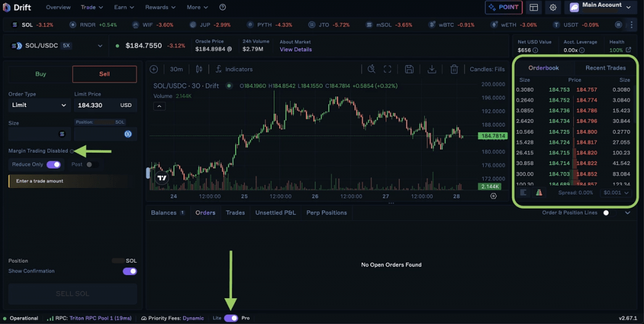The image size is (644, 324).
Task: Open candlestick chart style icon
Action: pos(199,70)
